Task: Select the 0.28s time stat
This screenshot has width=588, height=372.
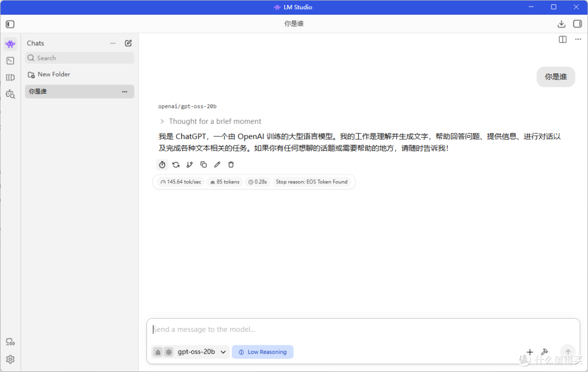Action: point(258,182)
